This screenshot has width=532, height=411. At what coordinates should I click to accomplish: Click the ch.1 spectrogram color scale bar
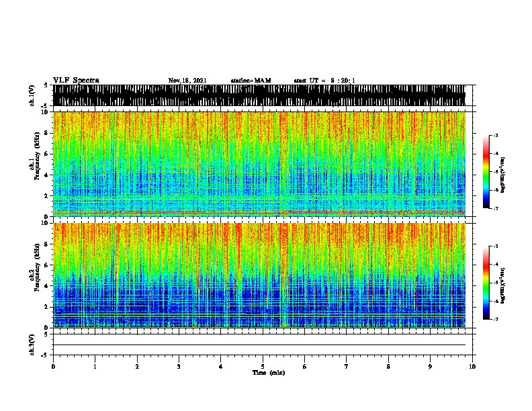pyautogui.click(x=486, y=172)
